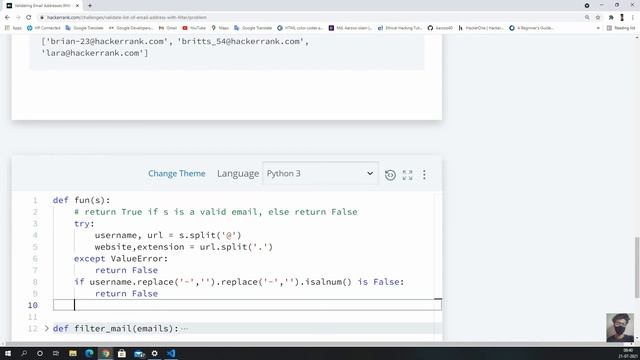Open the Ethical Hacking Tutorial bookmark
640x360 pixels.
click(400, 28)
